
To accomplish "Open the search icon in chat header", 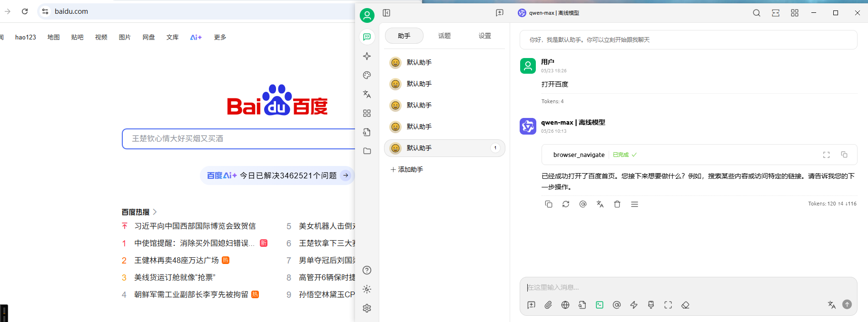I will [x=757, y=13].
